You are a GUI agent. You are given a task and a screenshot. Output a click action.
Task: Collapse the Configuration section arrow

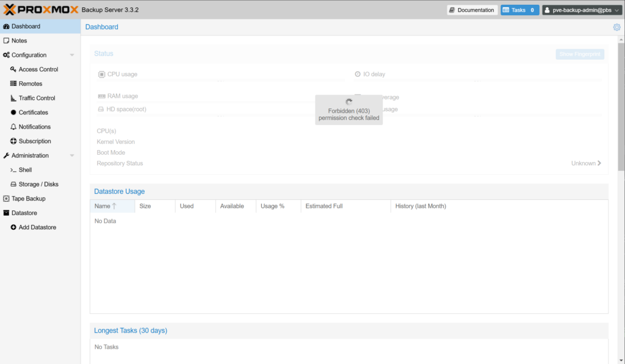(72, 55)
